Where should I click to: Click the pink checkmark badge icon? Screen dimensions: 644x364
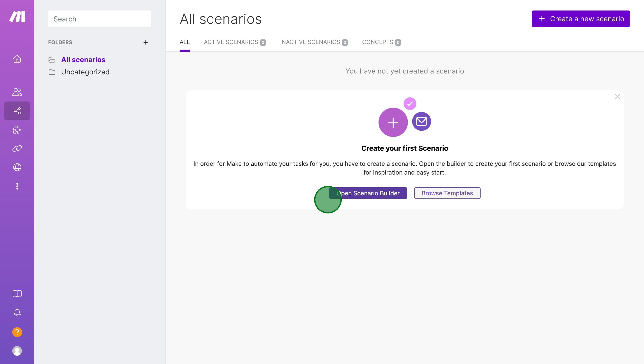point(410,103)
